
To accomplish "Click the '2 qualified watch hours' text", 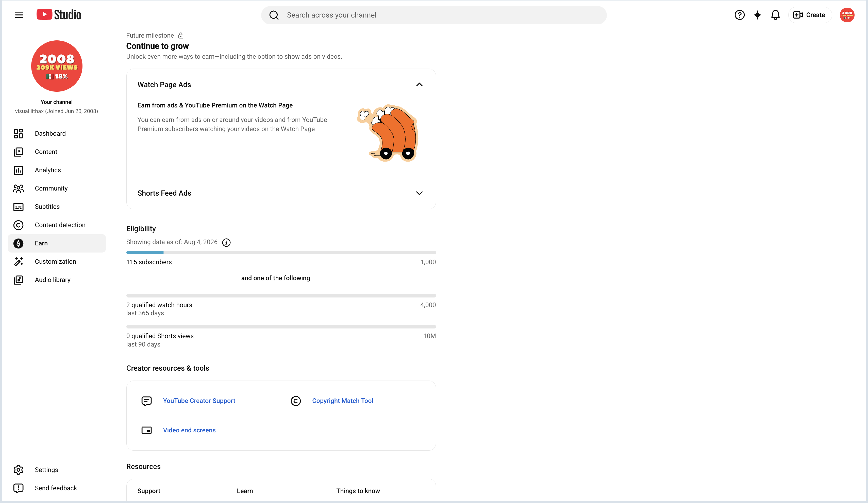I will (159, 305).
